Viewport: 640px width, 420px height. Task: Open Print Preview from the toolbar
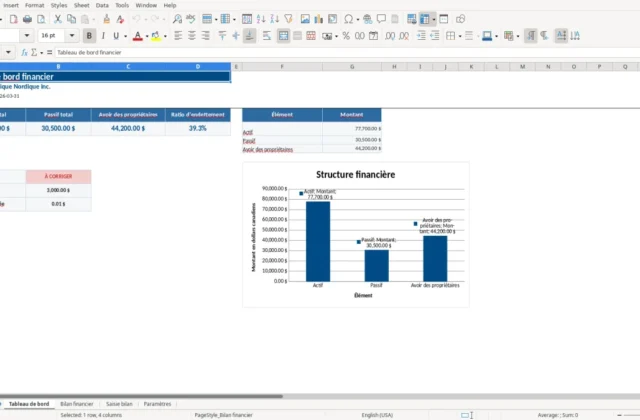(x=41, y=19)
